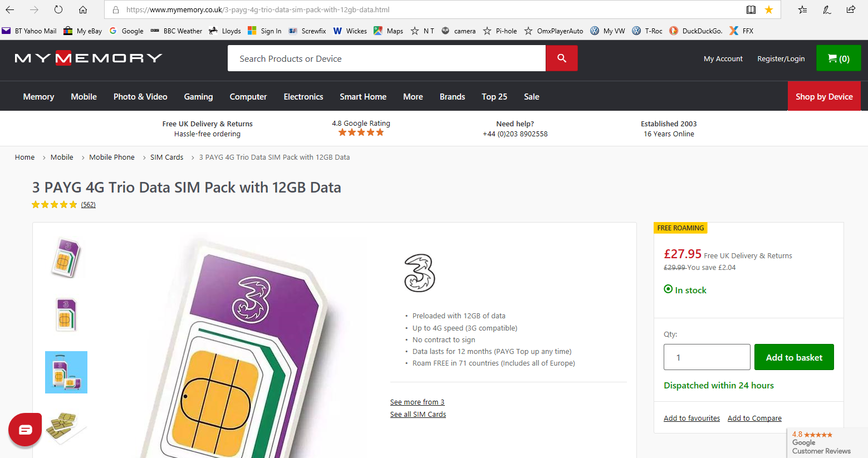Click the Qty input field
This screenshot has height=458, width=868.
[707, 357]
